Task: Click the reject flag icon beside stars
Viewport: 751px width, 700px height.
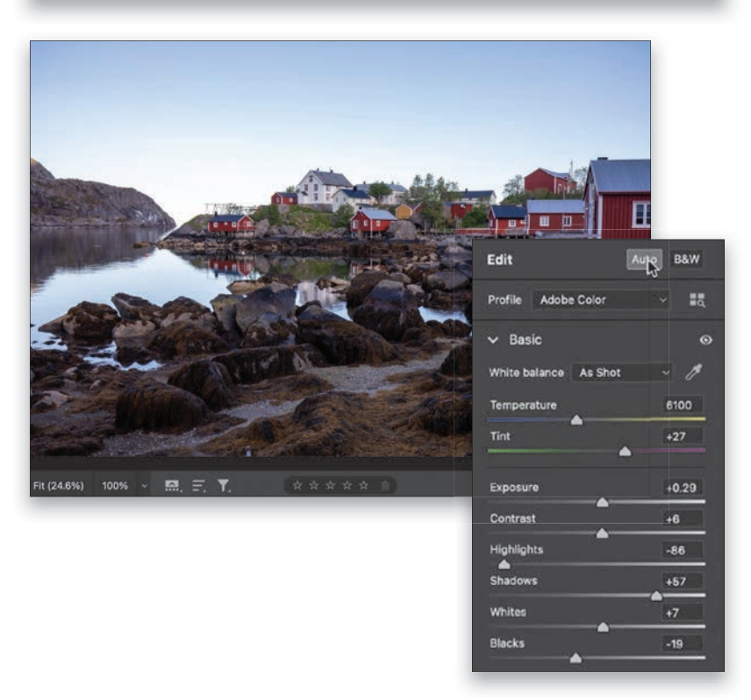Action: (383, 485)
